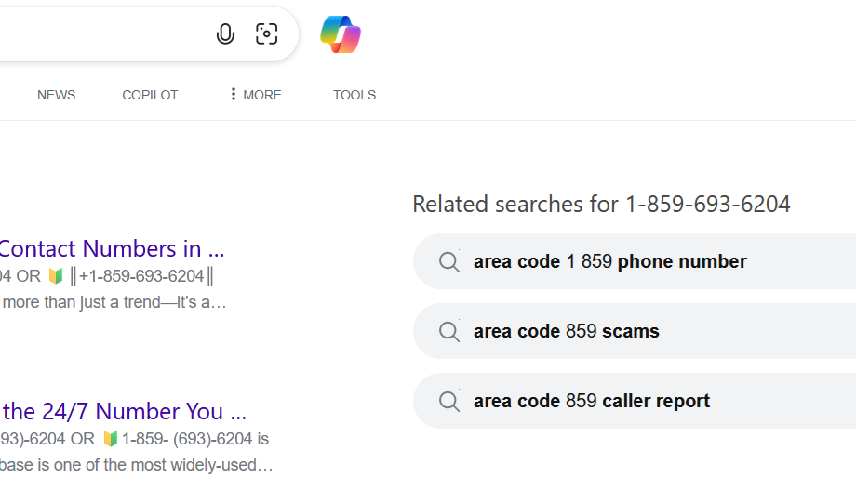
Task: Switch to the NEWS tab
Action: 56,95
